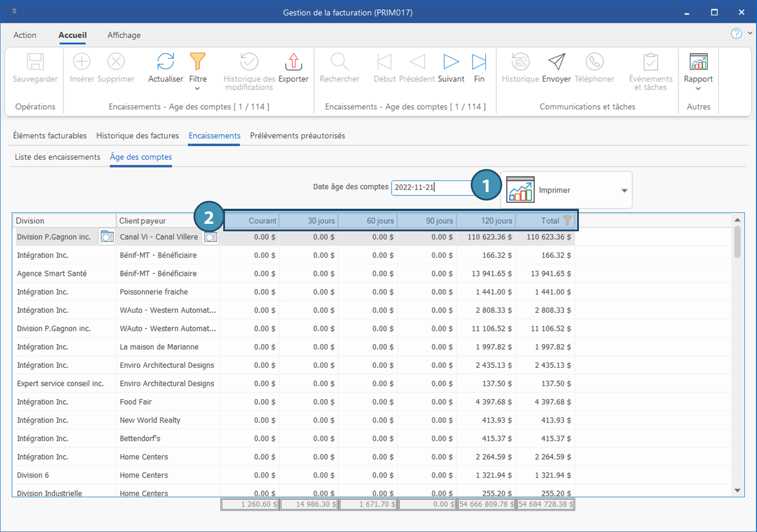The height and width of the screenshot is (532, 757).
Task: Open the Action ribbon tab
Action: [x=25, y=35]
